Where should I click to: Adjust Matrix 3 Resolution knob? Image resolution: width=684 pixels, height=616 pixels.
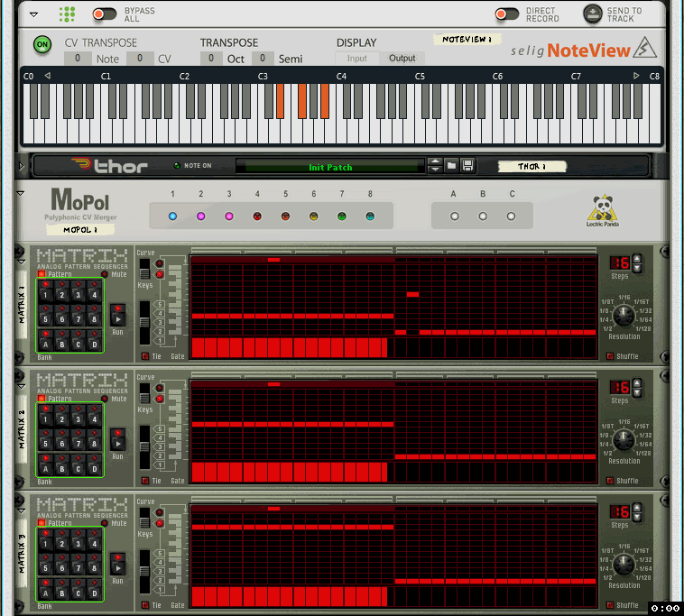624,564
